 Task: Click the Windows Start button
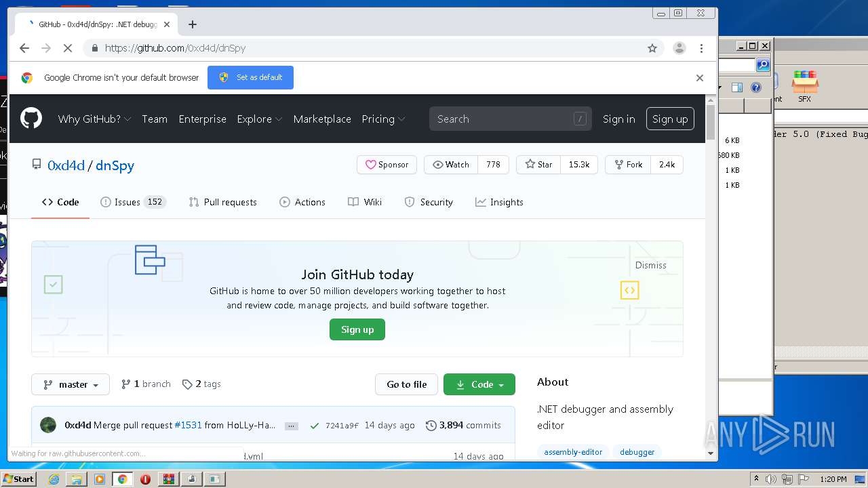click(x=18, y=479)
